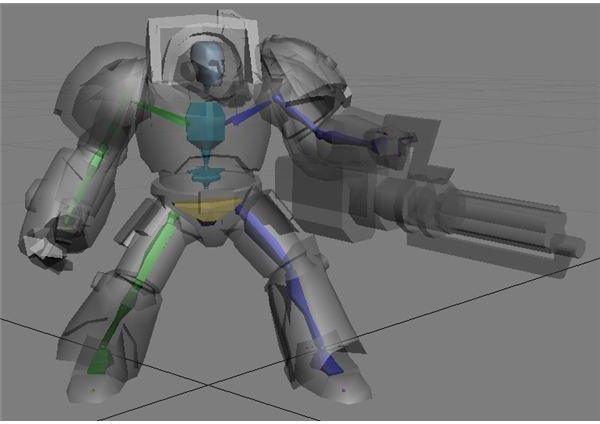600x424 pixels.
Task: Select the biped head bone inside helmet
Action: point(208,64)
